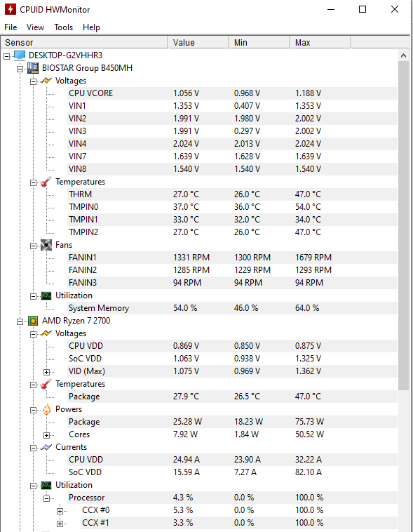Click the flame icon next to Powers
Screen dimensions: 413x532
pyautogui.click(x=46, y=409)
